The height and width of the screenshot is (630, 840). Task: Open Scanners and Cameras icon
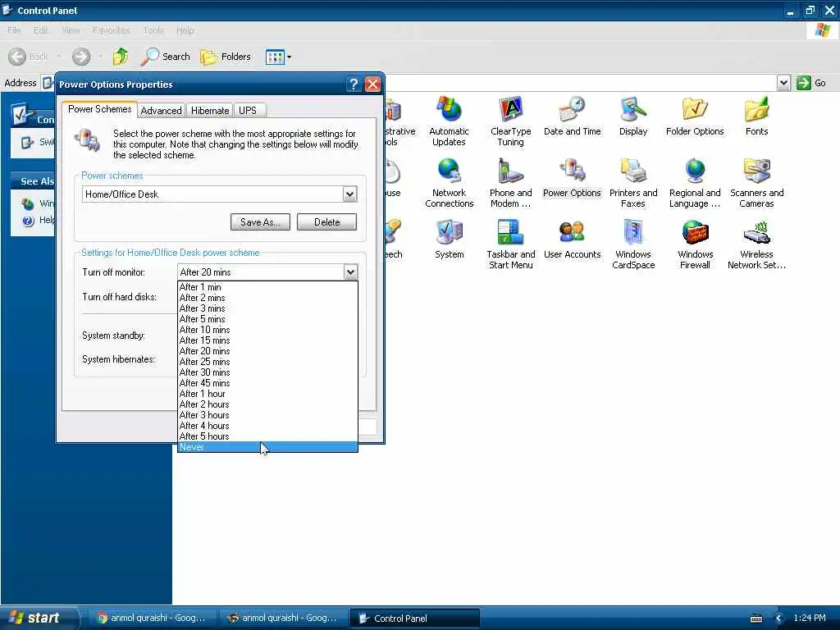tap(756, 183)
